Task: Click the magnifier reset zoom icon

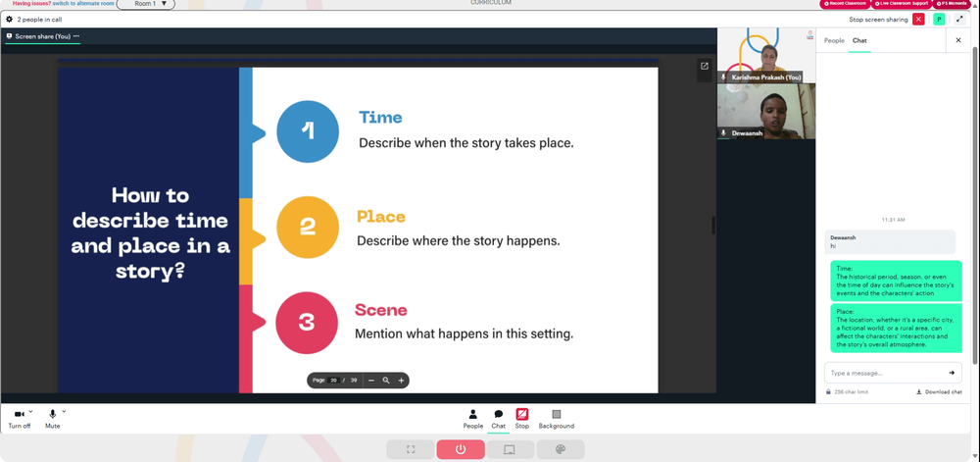Action: click(386, 381)
